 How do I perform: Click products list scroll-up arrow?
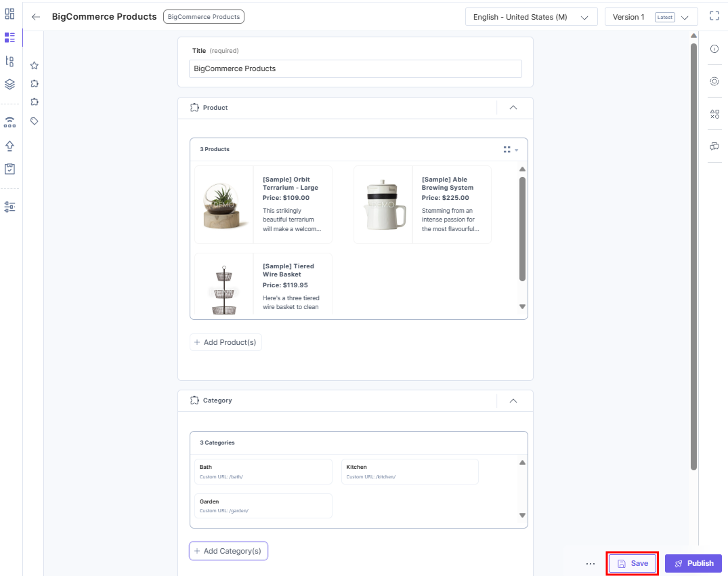(x=522, y=169)
